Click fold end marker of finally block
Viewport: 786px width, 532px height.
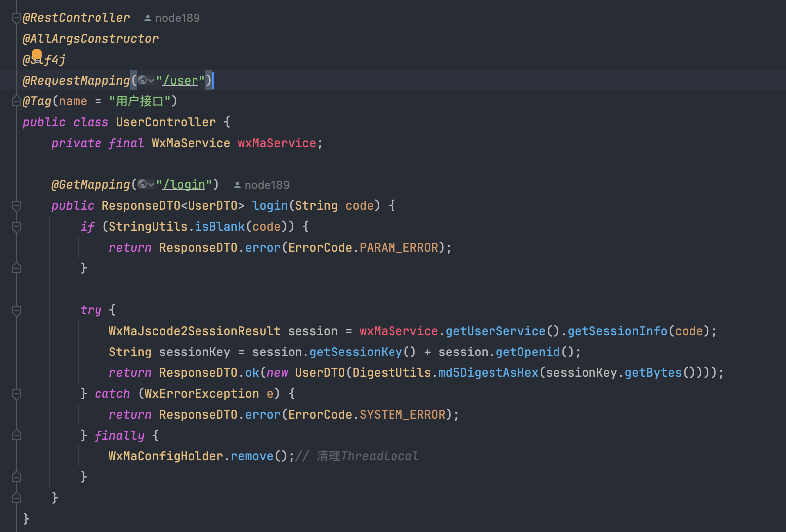click(x=16, y=477)
